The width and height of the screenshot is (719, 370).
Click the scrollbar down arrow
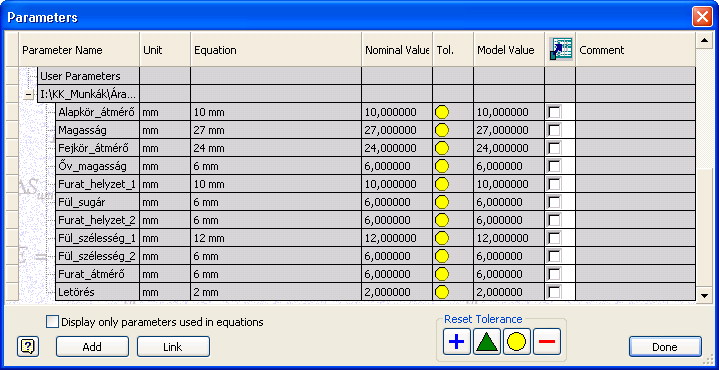pyautogui.click(x=704, y=295)
